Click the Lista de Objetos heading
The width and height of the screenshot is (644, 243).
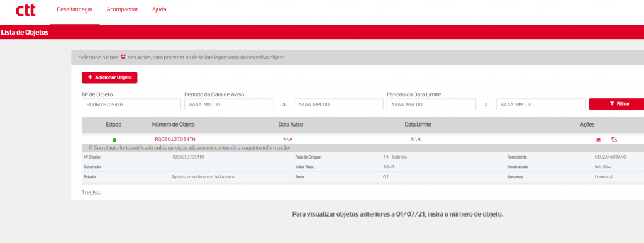tap(25, 33)
